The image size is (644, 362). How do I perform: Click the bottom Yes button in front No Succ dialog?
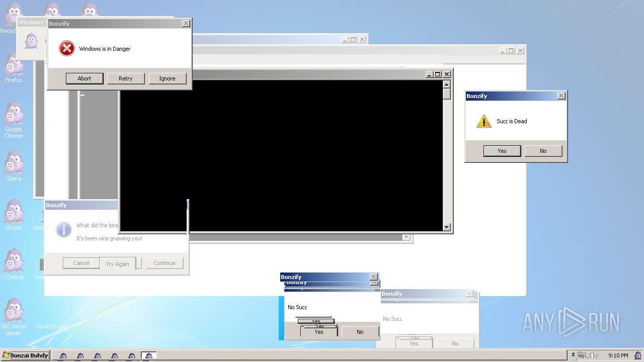[319, 332]
